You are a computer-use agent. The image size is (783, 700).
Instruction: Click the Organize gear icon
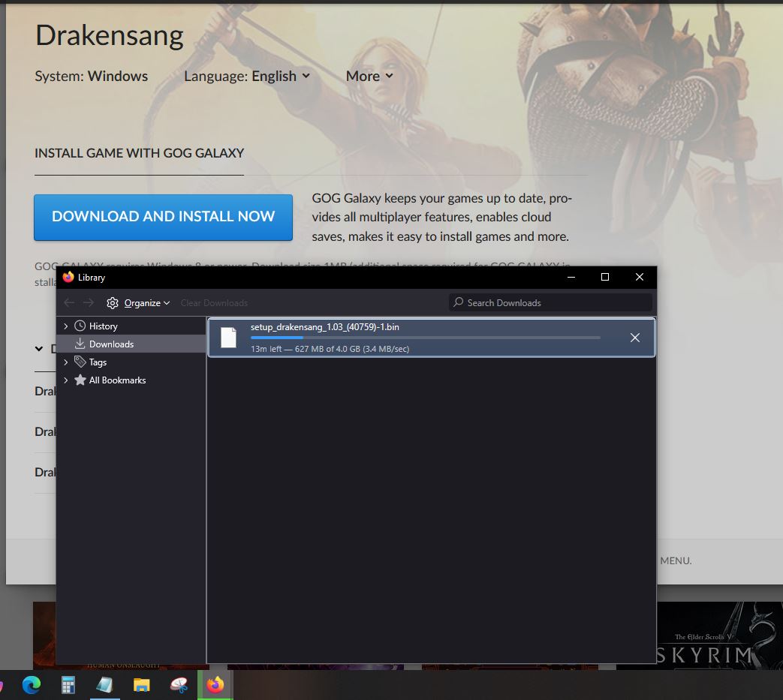pyautogui.click(x=113, y=303)
